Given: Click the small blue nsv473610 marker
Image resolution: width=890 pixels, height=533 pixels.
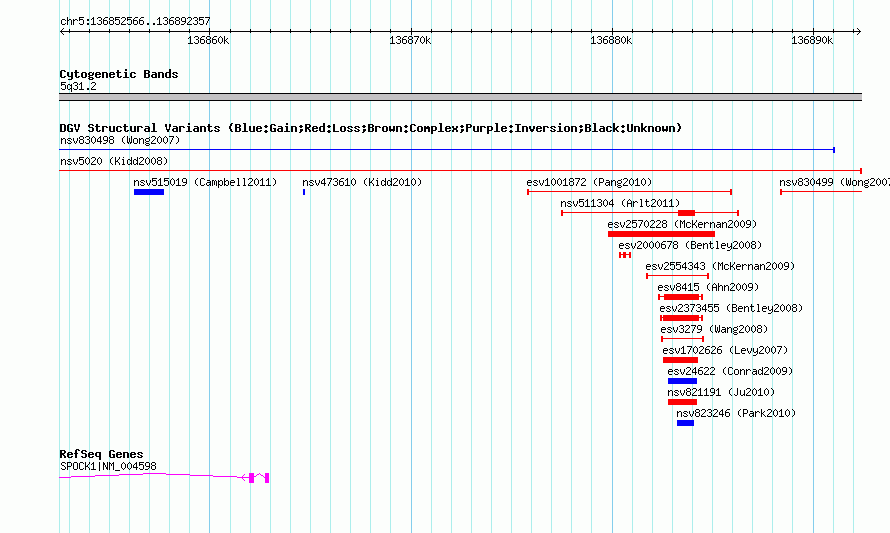Looking at the screenshot, I should (x=304, y=192).
